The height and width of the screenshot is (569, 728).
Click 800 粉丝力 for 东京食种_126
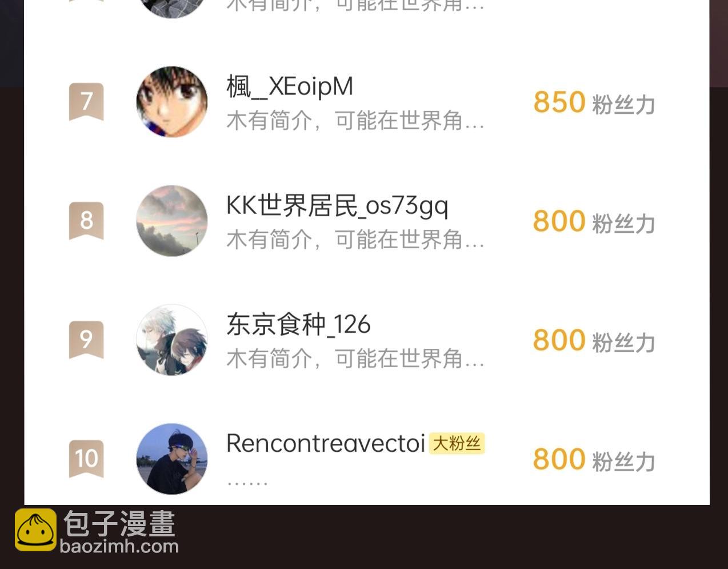594,341
